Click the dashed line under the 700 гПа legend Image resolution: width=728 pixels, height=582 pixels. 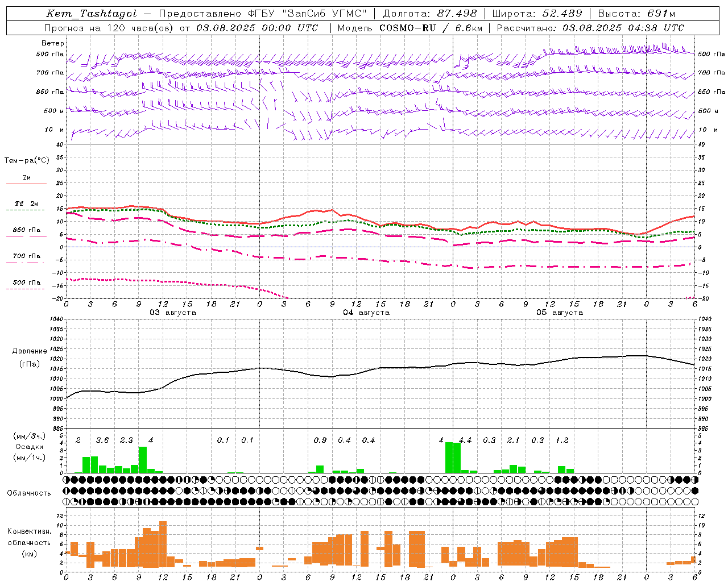[26, 263]
